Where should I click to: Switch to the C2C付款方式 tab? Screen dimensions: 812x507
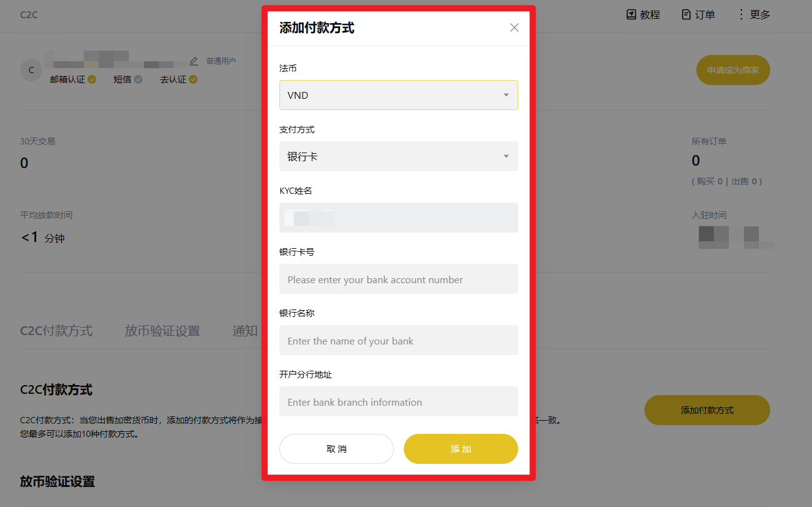[56, 331]
